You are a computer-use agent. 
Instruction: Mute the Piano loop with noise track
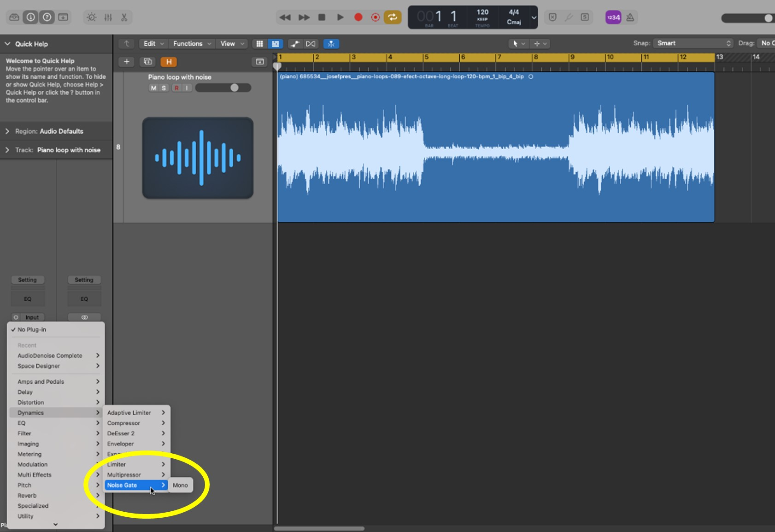click(153, 88)
